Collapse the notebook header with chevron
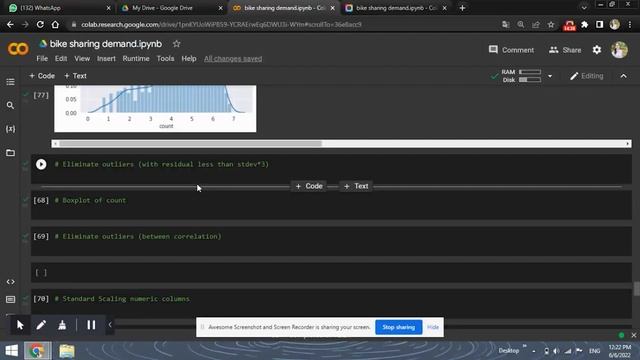Viewport: 640px width, 360px height. coord(623,76)
